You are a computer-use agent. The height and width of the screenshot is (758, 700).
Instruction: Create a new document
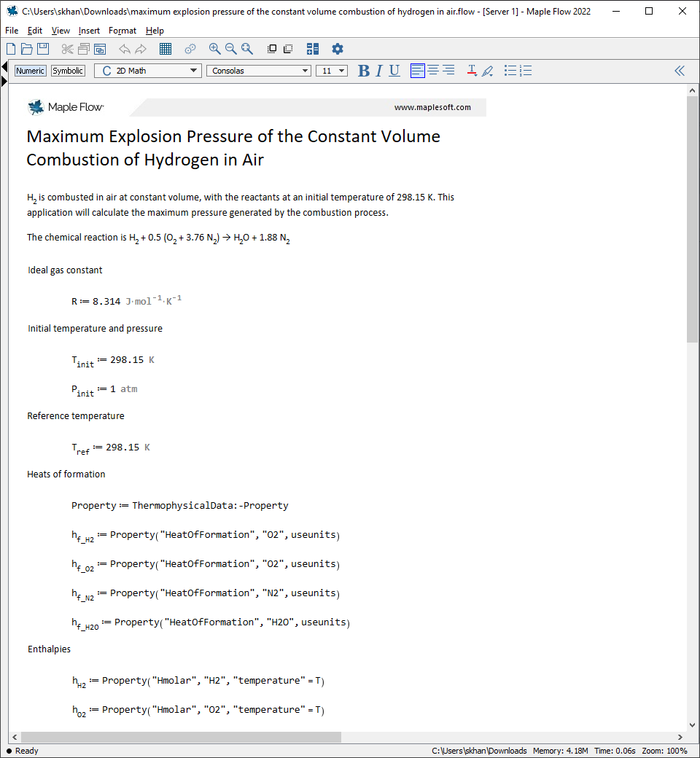pyautogui.click(x=11, y=49)
